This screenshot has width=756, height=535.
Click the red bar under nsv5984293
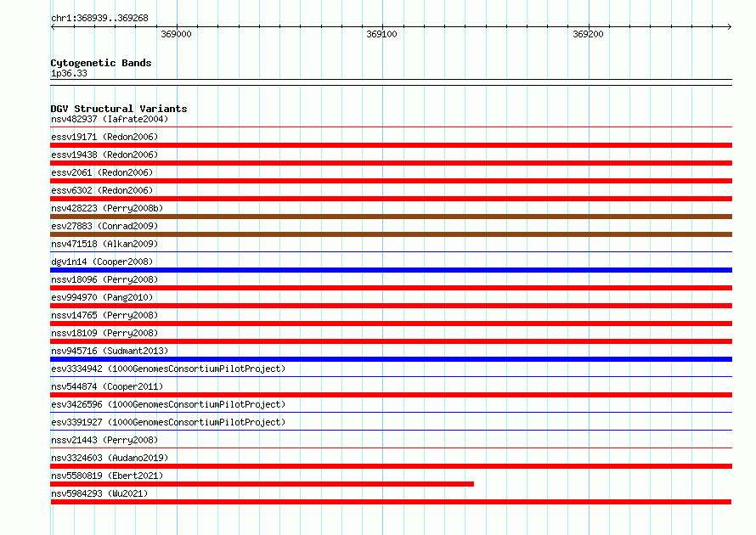(391, 502)
